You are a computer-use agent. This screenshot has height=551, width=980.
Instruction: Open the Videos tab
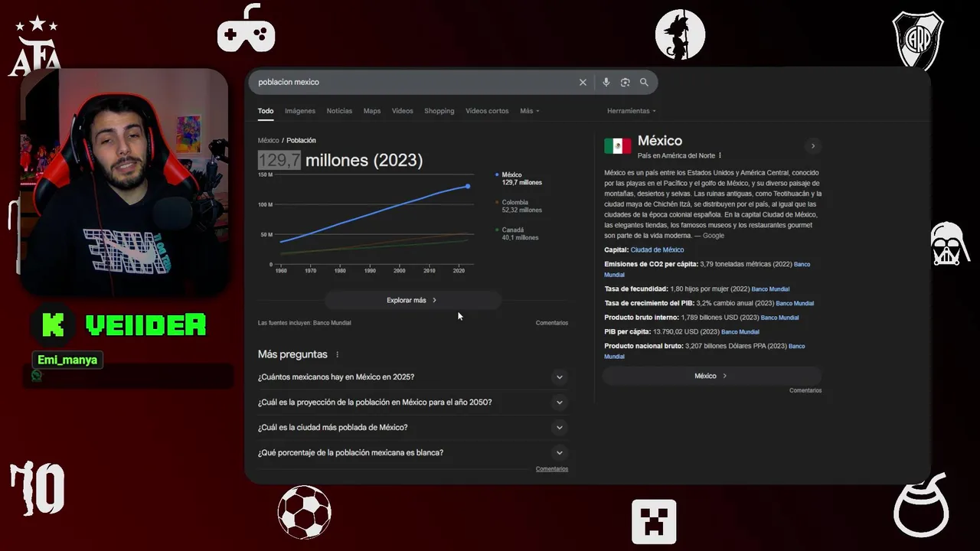click(x=403, y=111)
